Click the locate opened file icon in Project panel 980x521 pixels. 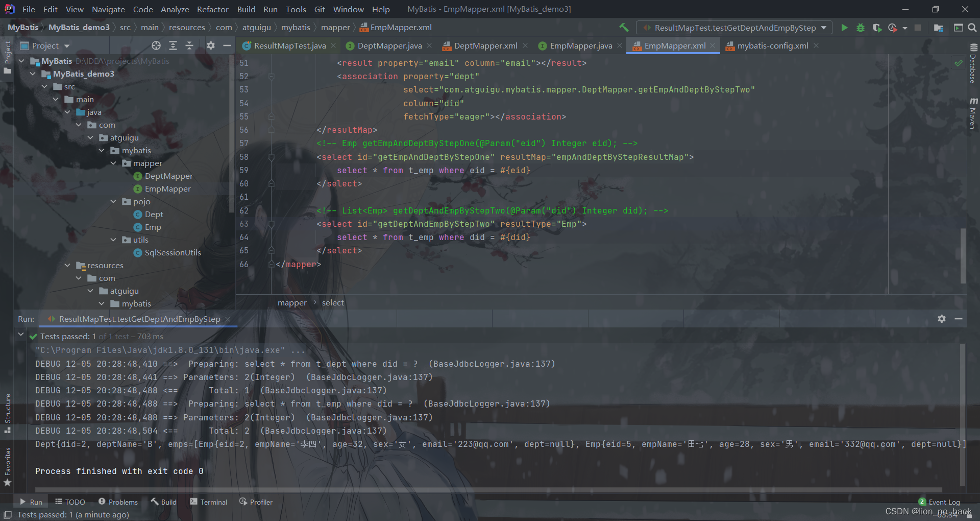(x=156, y=46)
